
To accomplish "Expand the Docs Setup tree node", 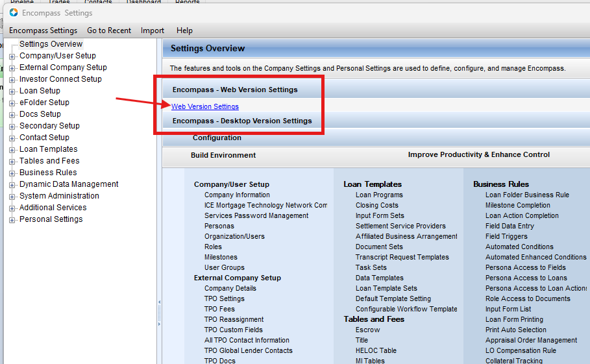I will (x=12, y=115).
